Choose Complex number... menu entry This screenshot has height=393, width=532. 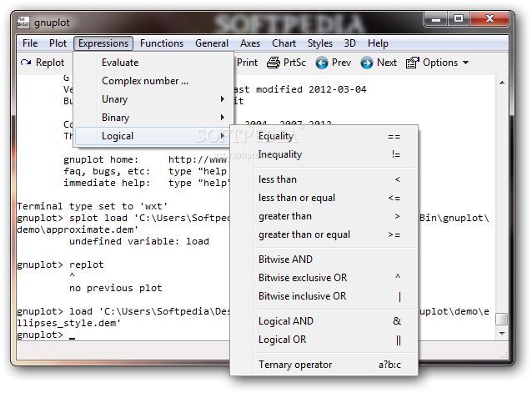click(x=153, y=81)
